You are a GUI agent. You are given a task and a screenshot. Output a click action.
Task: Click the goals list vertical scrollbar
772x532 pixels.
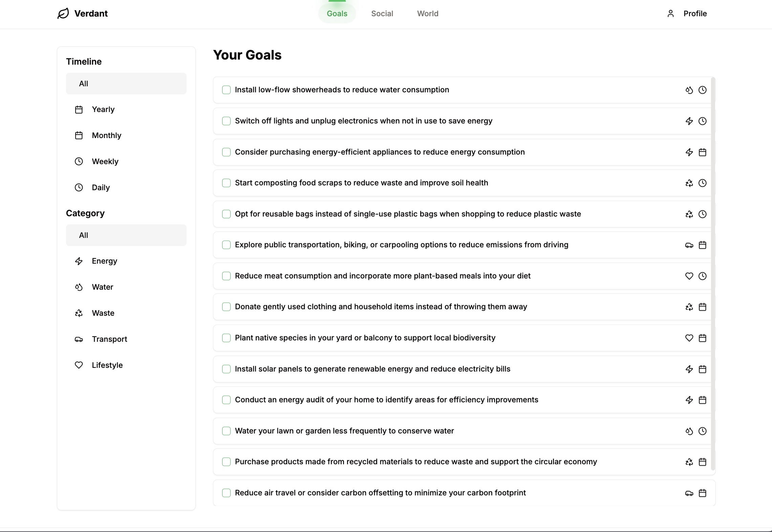pos(713,271)
